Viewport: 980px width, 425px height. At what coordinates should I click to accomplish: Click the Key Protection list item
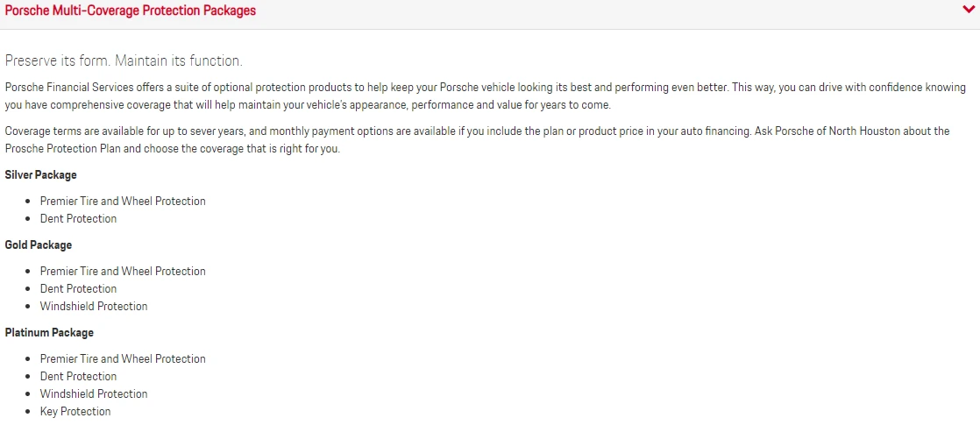tap(75, 411)
